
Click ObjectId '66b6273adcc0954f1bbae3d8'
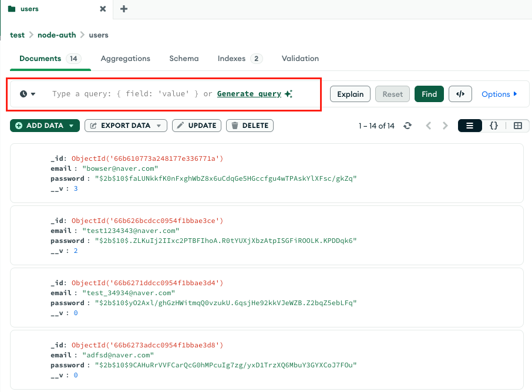[147, 345]
